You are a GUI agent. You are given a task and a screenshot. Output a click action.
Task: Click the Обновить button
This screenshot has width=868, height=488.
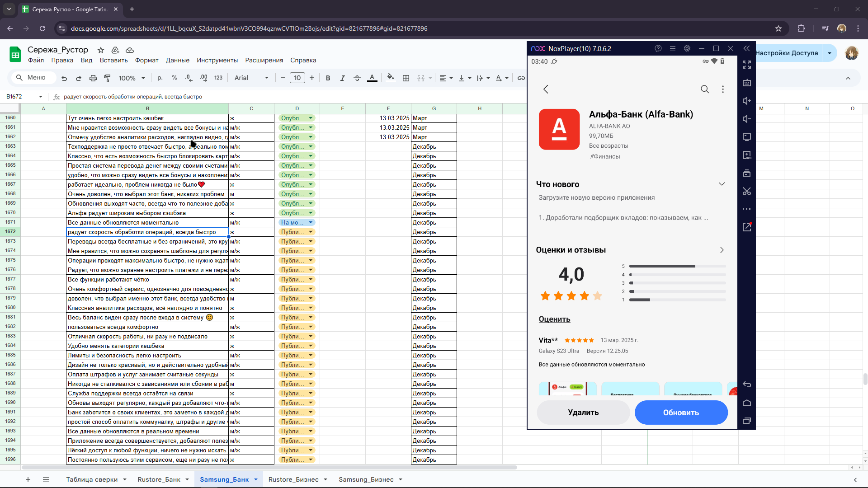click(x=681, y=413)
